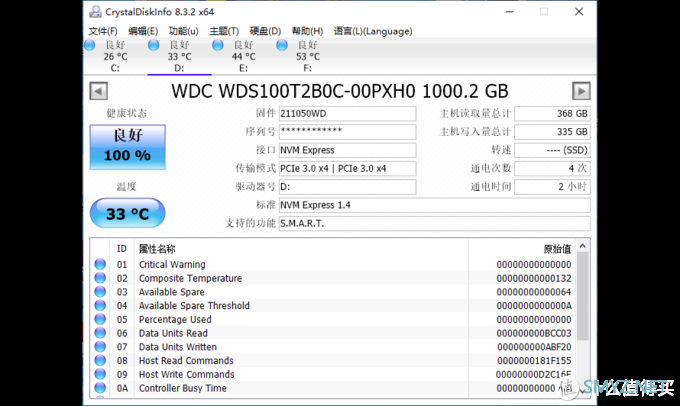Click raw value 00000000BCC03
This screenshot has width=680, height=406.
pos(534,334)
